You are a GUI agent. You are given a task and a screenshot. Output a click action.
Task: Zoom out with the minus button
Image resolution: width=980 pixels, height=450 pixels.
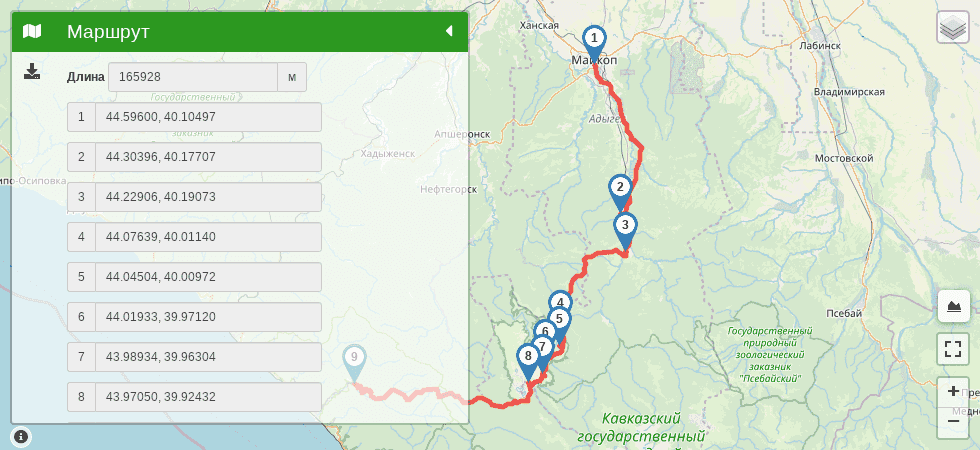954,422
